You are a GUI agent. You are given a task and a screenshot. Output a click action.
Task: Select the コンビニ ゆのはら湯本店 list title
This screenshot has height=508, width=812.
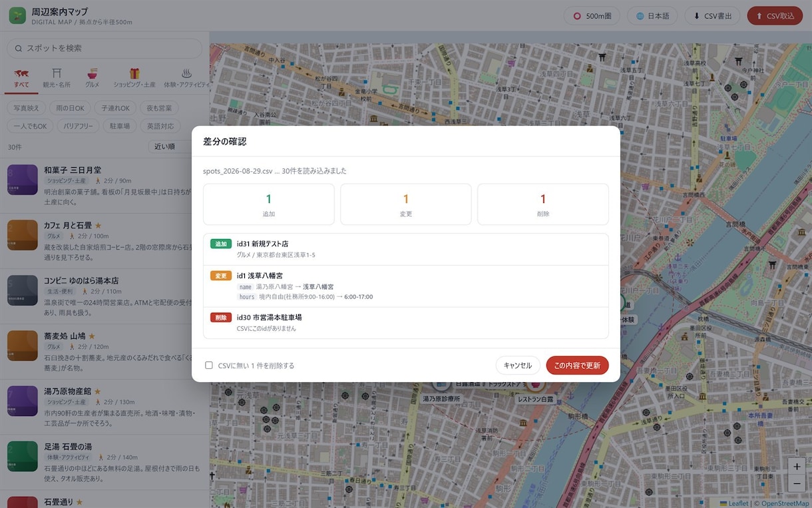tap(81, 281)
